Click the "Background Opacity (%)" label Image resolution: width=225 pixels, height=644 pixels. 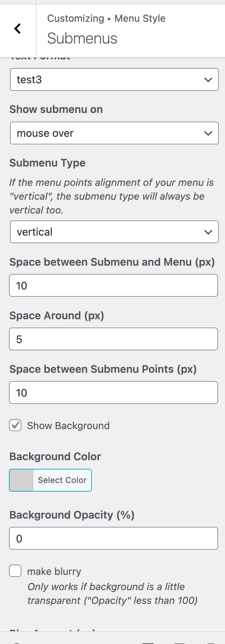(x=72, y=515)
